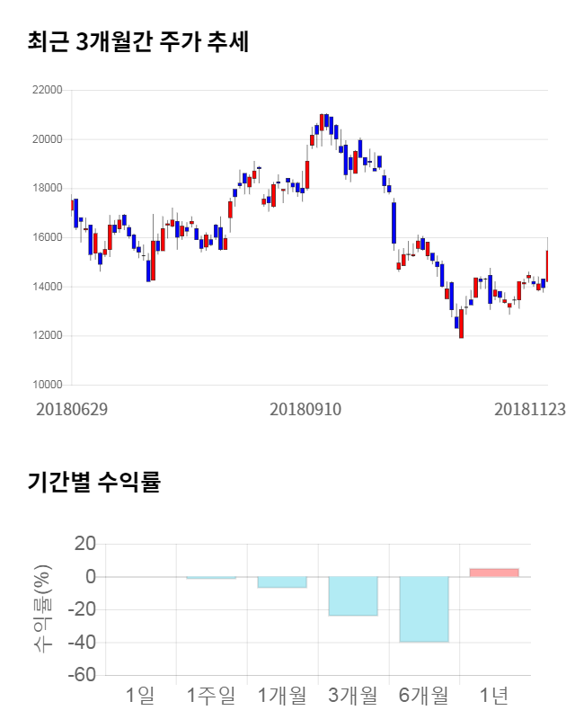Click the 1일 x-axis label
This screenshot has height=728, width=575.
click(141, 695)
